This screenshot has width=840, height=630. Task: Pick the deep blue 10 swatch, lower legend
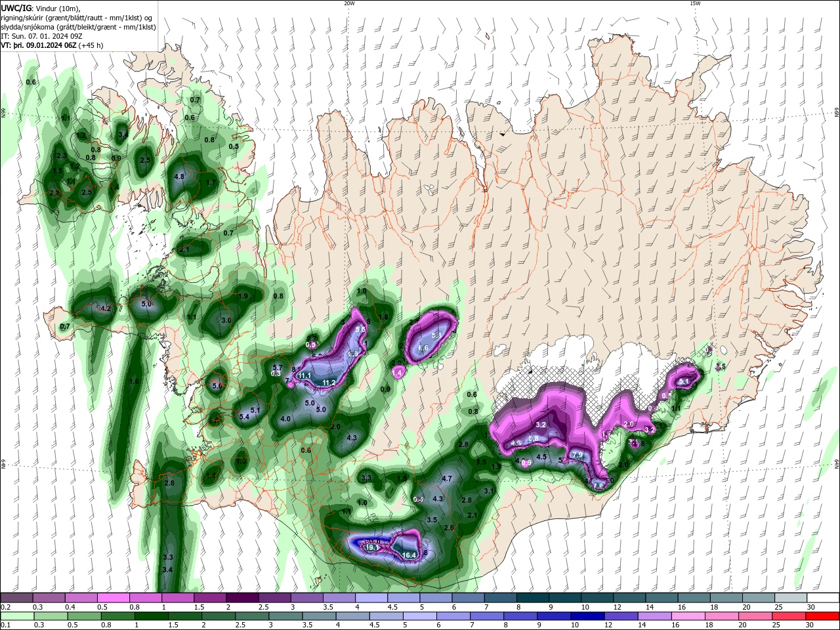(587, 616)
